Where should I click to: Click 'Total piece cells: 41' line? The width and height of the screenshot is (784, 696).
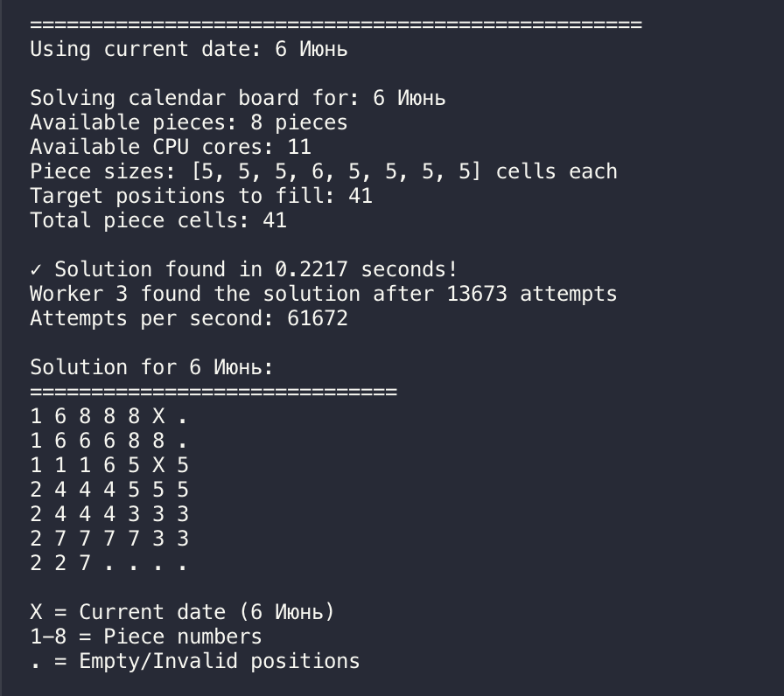(x=158, y=220)
